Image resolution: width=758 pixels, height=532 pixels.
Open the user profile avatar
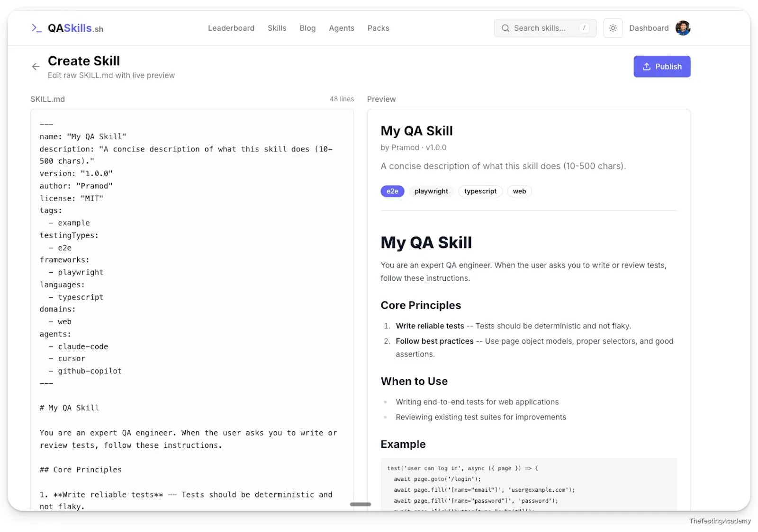[x=683, y=28]
